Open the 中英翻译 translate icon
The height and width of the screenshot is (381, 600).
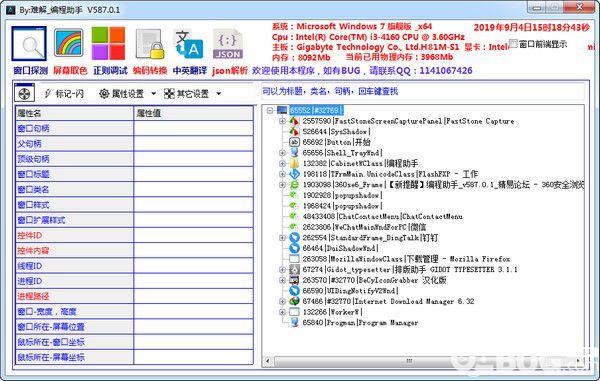click(188, 44)
